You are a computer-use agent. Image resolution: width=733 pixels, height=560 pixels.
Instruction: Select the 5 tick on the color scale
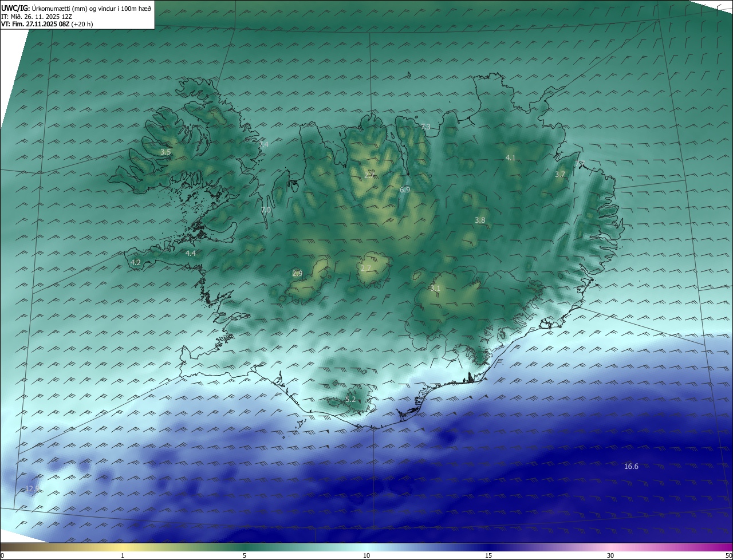point(245,555)
